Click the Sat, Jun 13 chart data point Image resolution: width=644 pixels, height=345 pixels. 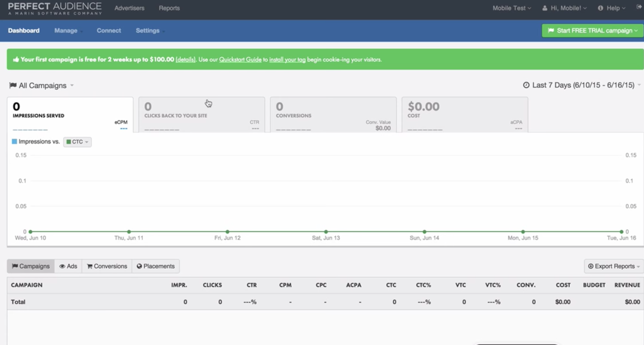click(326, 232)
